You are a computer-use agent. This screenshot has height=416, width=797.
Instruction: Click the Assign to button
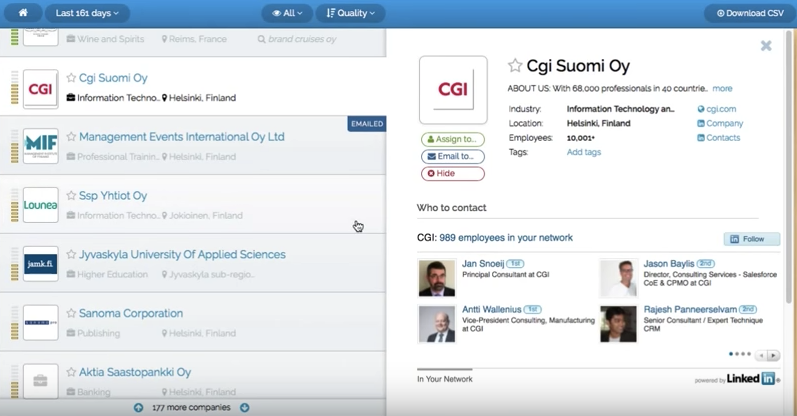(x=452, y=139)
